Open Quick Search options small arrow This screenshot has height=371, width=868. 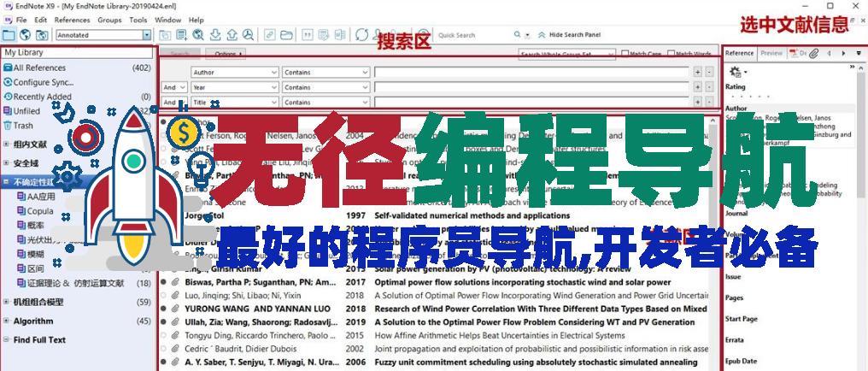point(528,35)
